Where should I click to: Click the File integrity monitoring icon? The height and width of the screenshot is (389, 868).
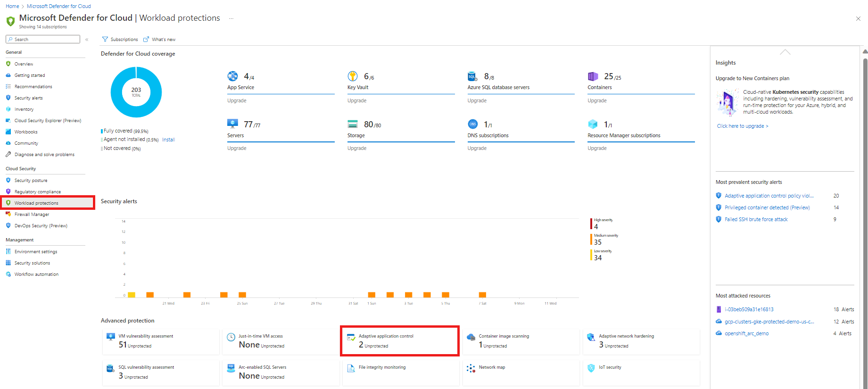(x=351, y=368)
